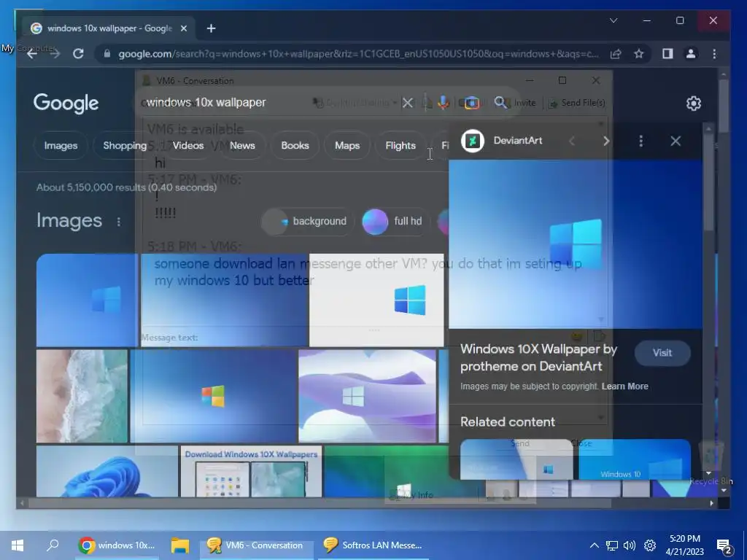Open Images section three-dot menu
Screen dimensions: 747x560
pos(119,222)
